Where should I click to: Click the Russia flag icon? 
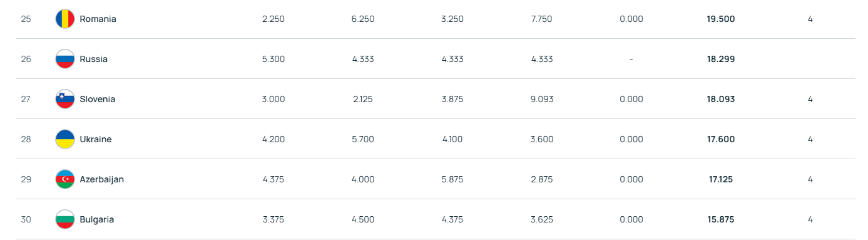[x=65, y=59]
